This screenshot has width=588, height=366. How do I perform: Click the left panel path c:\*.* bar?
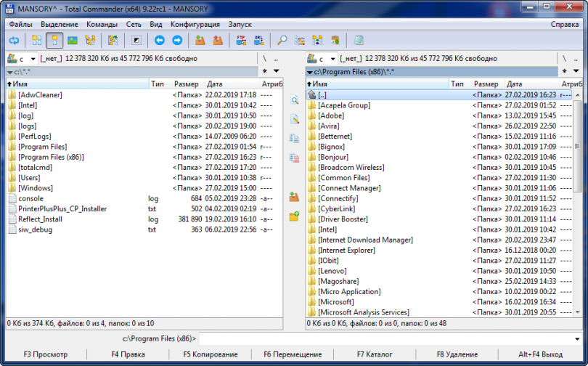(132, 72)
